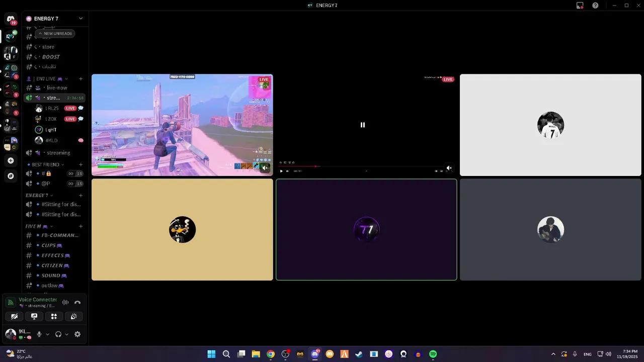The width and height of the screenshot is (644, 362).
Task: Open the CUPS channel
Action: coord(54,245)
